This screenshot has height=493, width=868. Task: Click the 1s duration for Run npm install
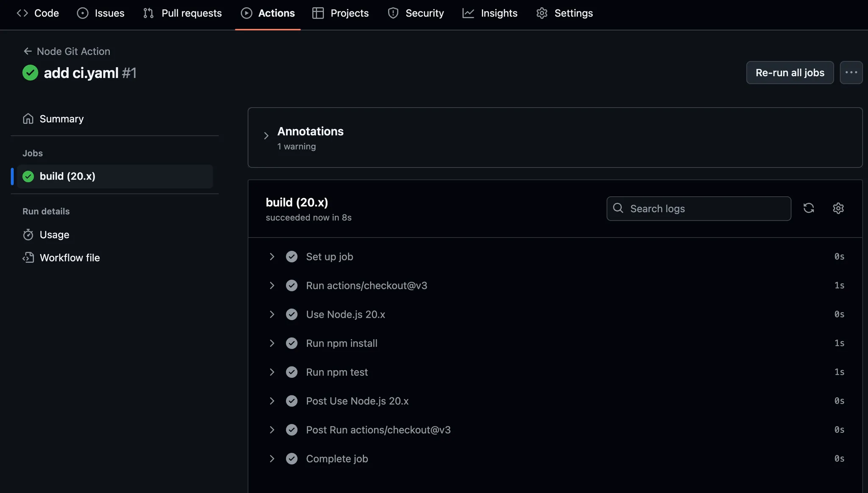tap(839, 343)
